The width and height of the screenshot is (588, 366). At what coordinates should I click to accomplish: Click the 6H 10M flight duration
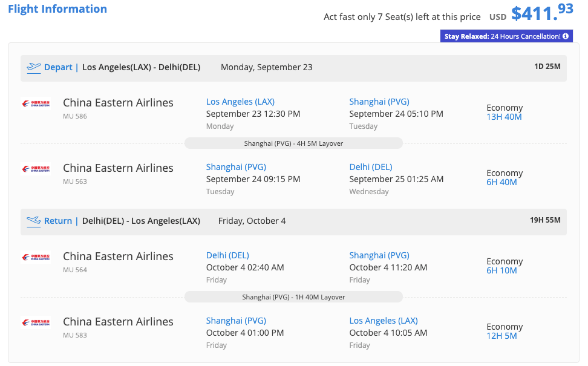coord(501,270)
